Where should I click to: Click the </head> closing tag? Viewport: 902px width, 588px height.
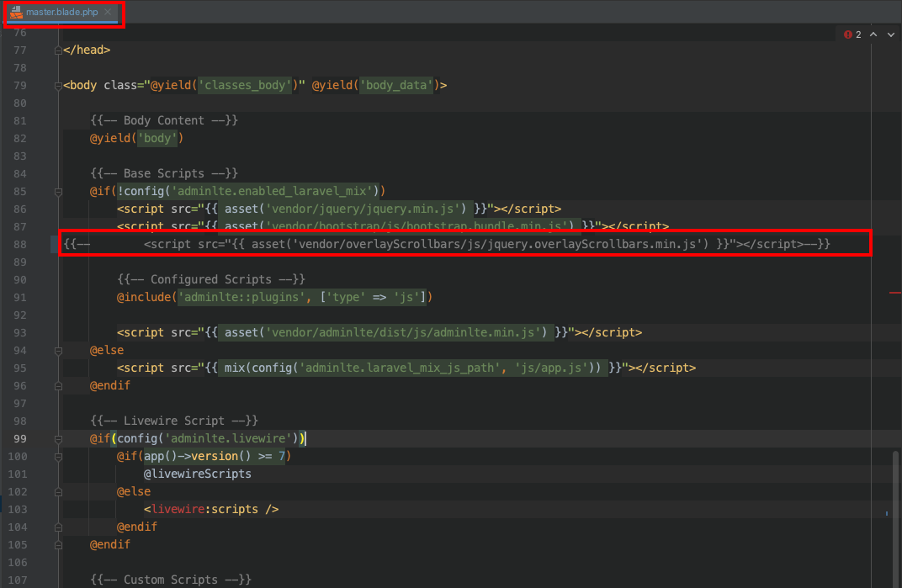pyautogui.click(x=87, y=50)
